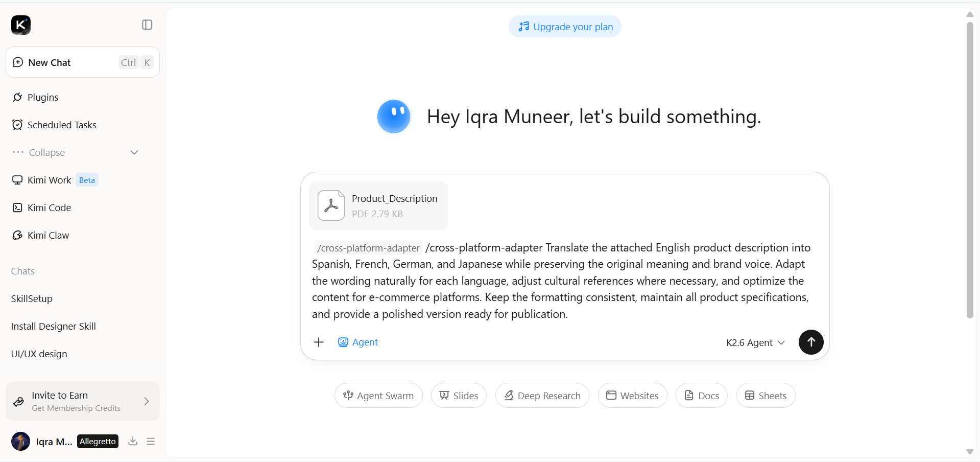Start a New Chat
The image size is (980, 462).
[x=83, y=62]
